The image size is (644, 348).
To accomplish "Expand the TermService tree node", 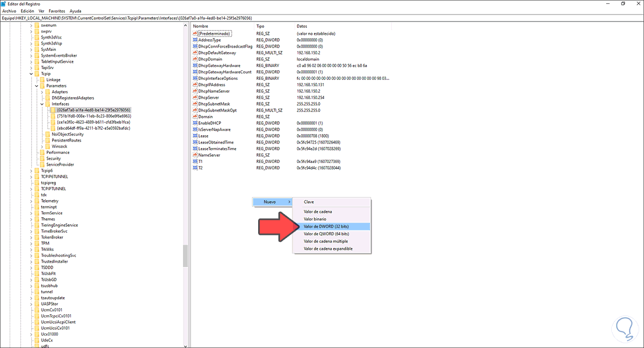I will [31, 213].
